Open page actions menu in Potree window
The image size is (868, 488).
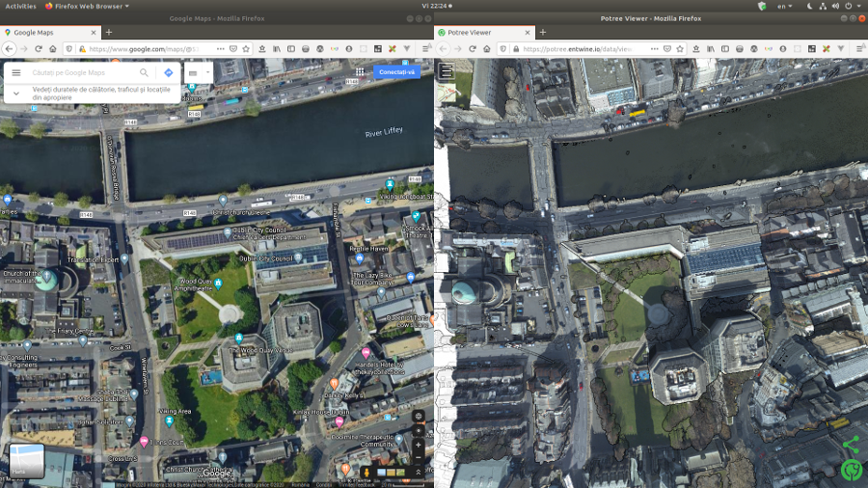coord(655,48)
